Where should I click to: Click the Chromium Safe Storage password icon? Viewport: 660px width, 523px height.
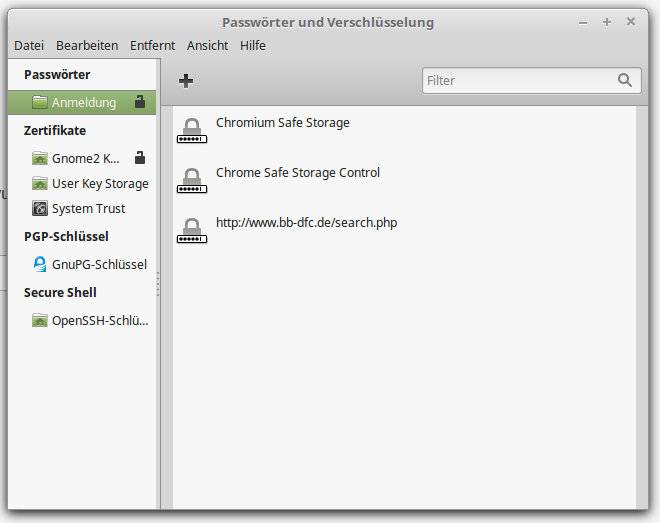(x=192, y=129)
